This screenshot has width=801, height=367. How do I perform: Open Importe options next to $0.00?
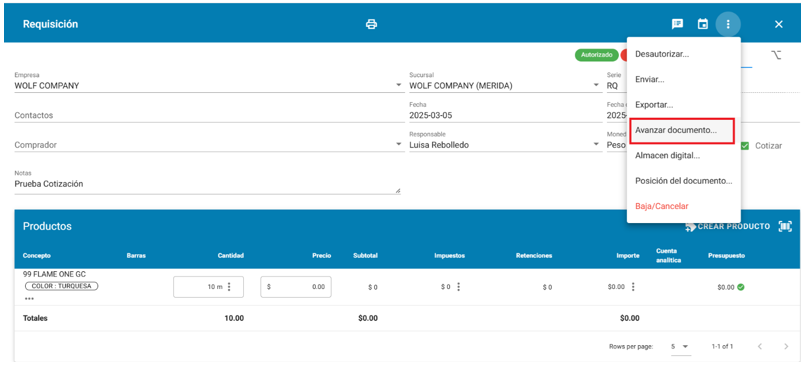[633, 287]
